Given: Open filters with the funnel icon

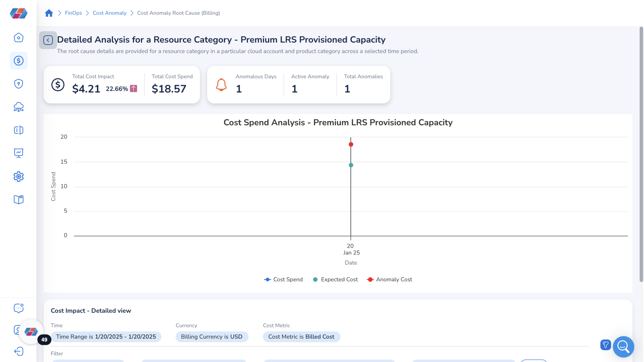Looking at the screenshot, I should tap(605, 345).
